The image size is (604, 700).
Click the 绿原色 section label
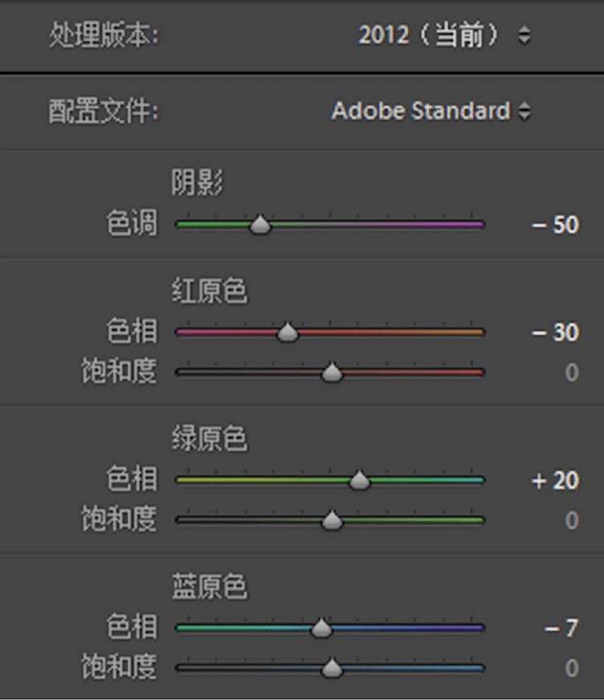(210, 439)
